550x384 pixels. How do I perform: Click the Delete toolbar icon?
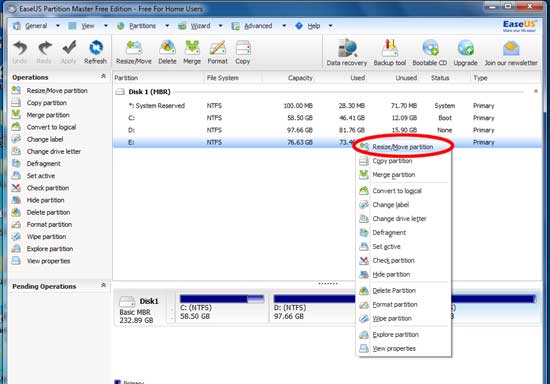(x=167, y=52)
